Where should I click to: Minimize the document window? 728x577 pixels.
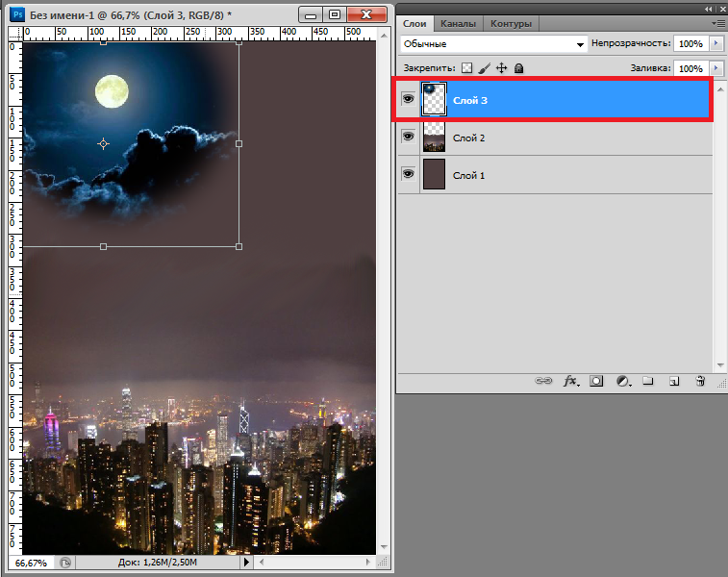tap(311, 14)
